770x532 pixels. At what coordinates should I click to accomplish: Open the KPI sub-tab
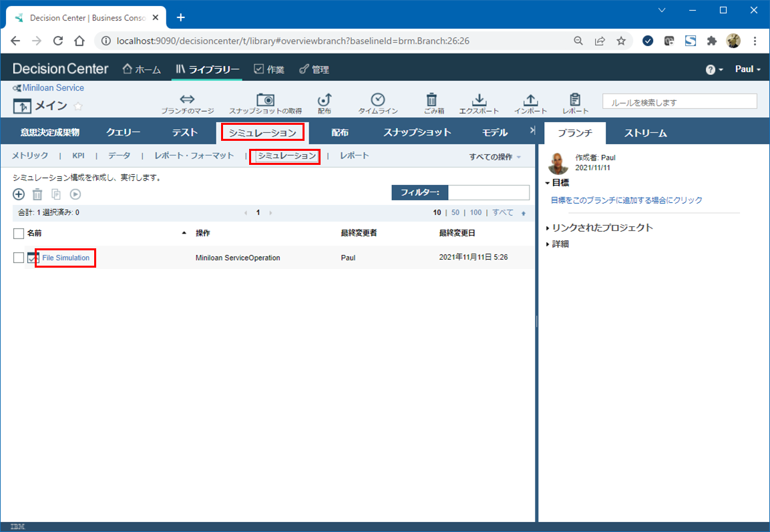pos(79,156)
